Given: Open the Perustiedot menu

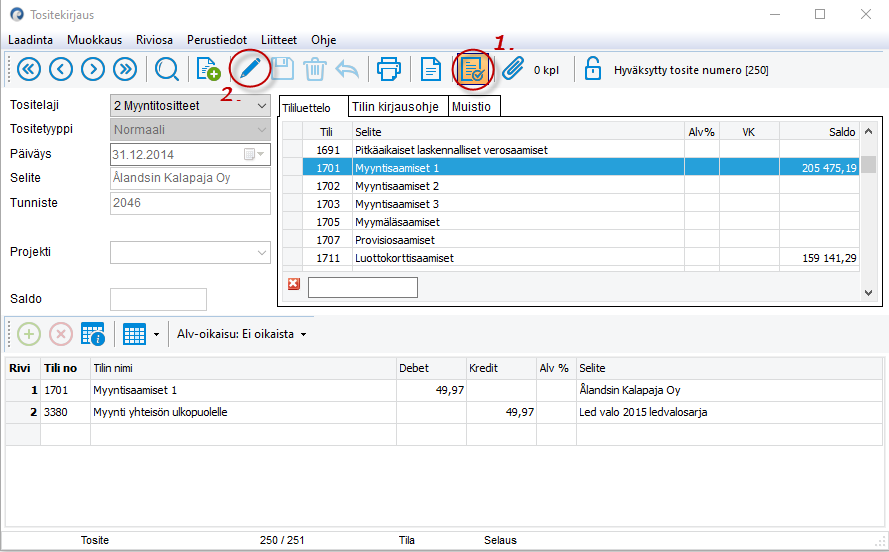Looking at the screenshot, I should tap(217, 40).
